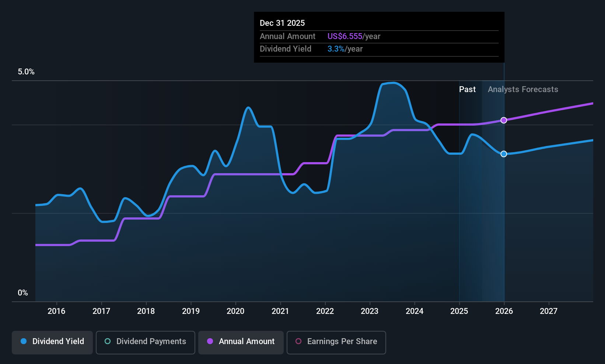Click the Analysts Forecasts label

pyautogui.click(x=523, y=90)
